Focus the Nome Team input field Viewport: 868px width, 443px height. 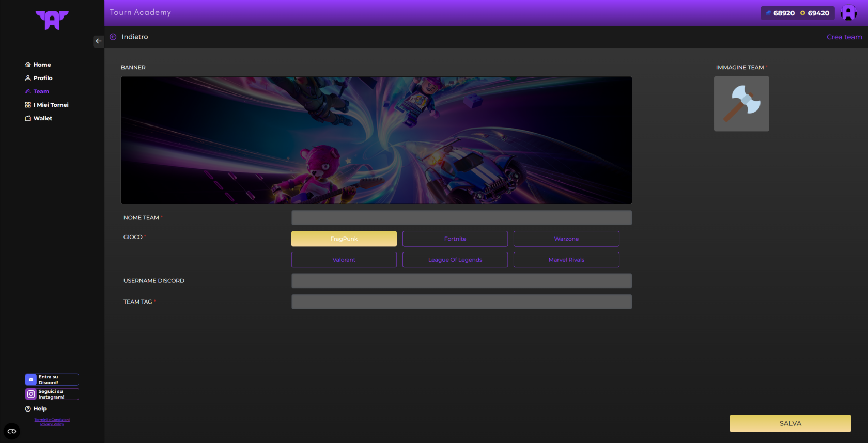[461, 218]
